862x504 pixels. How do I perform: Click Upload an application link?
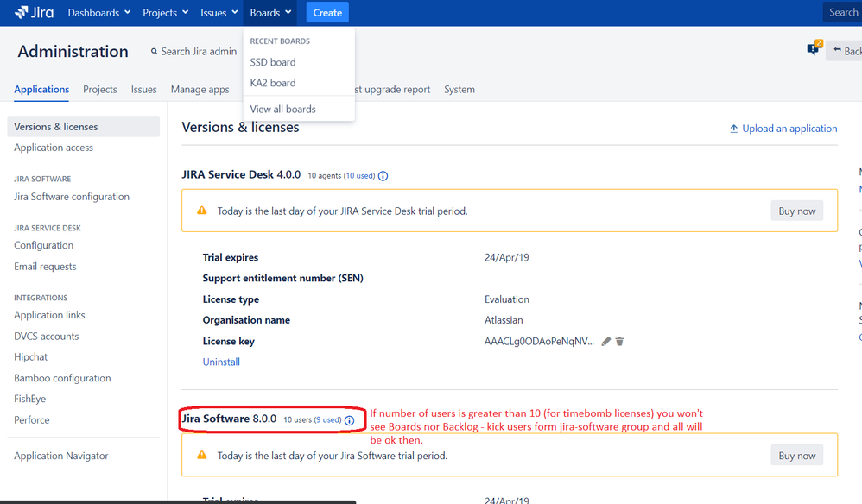pos(789,129)
